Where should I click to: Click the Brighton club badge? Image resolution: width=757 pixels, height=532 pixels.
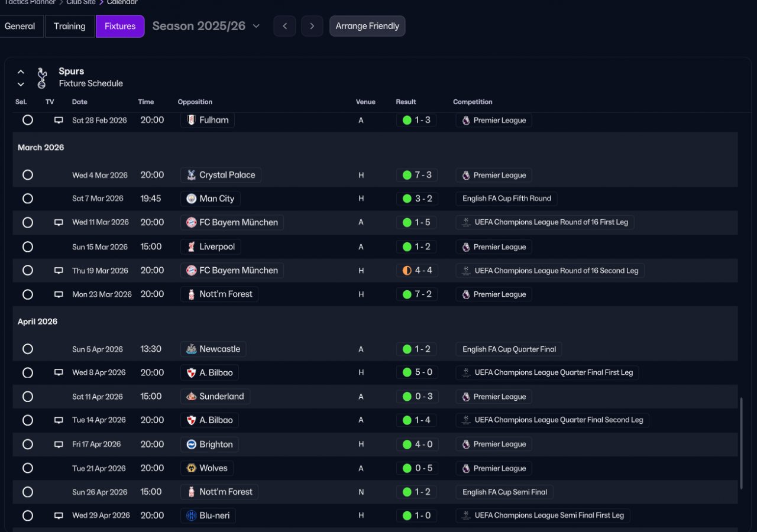[191, 445]
